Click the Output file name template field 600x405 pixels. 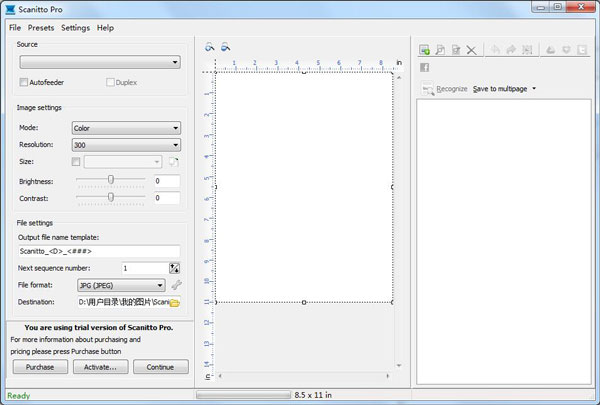tap(99, 251)
